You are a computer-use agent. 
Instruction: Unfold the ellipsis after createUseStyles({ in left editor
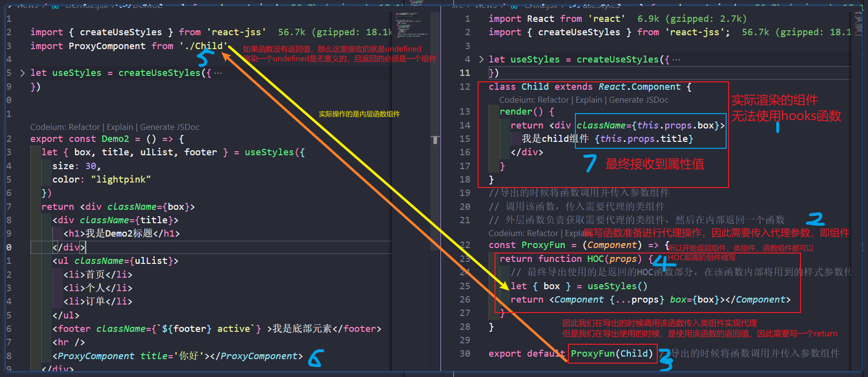pos(218,73)
